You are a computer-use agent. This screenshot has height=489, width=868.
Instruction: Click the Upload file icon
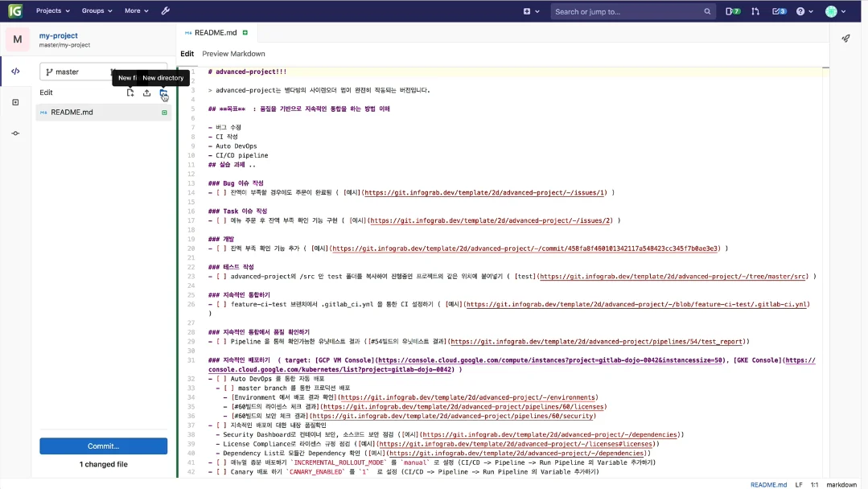click(x=147, y=92)
